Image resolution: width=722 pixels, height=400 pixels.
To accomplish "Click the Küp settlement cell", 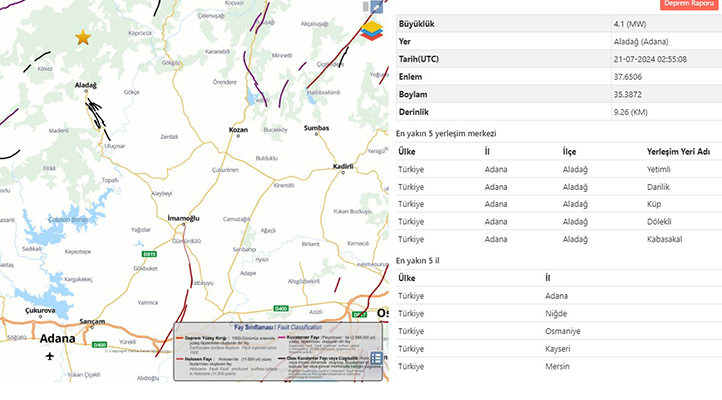I will point(654,204).
